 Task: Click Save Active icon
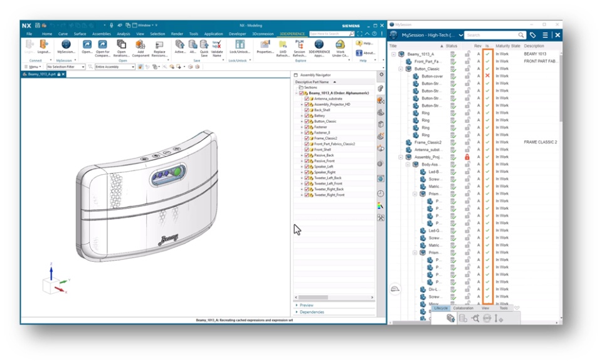tap(180, 44)
